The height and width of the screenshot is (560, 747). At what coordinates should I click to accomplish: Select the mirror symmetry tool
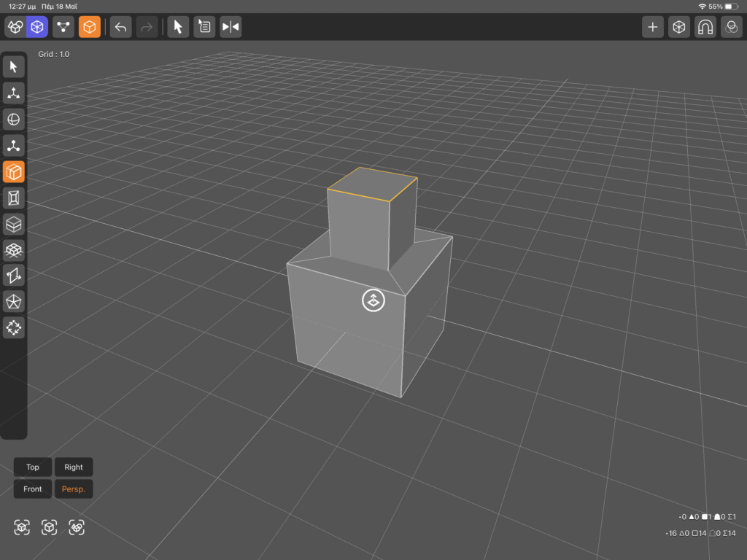tap(231, 27)
